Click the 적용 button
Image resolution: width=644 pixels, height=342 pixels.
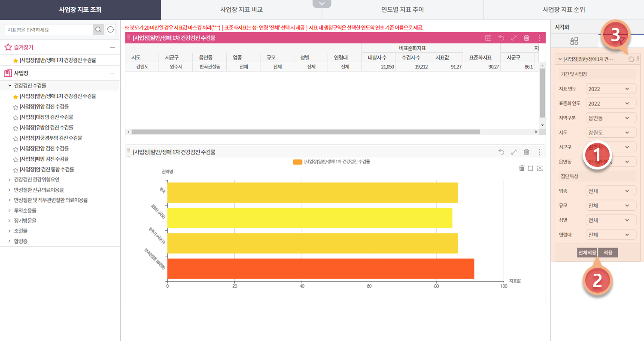coord(608,253)
